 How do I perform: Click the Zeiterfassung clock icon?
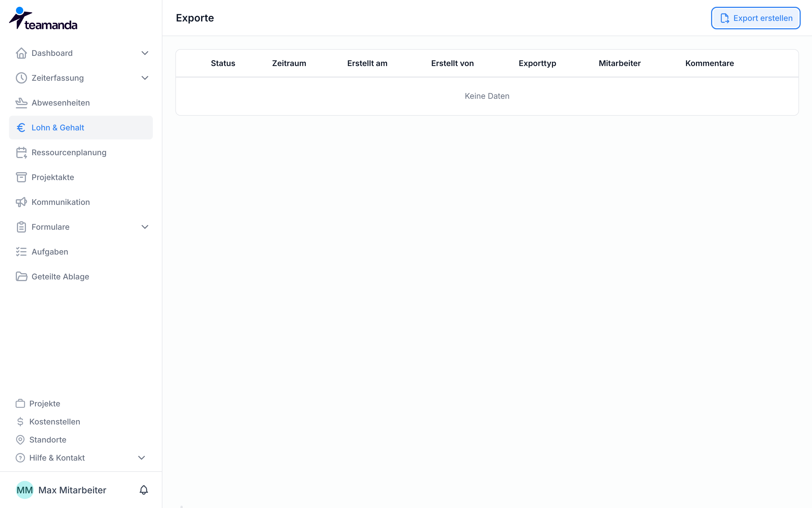tap(21, 78)
